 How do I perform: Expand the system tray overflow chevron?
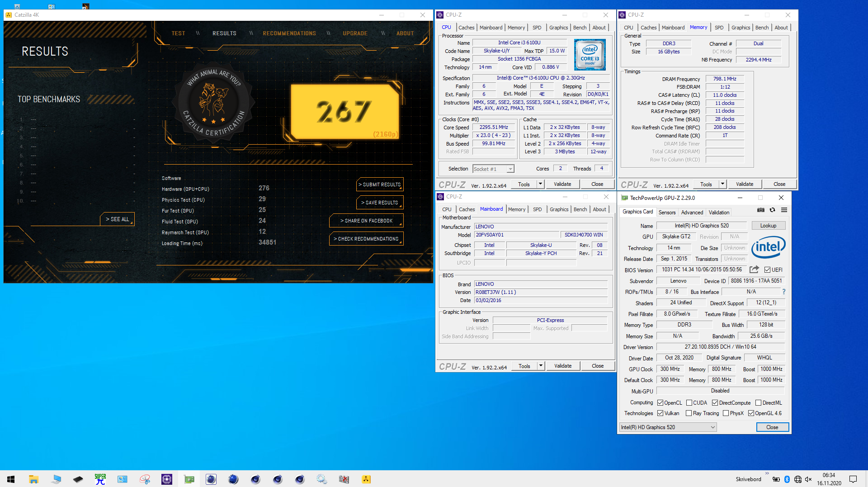tap(767, 473)
